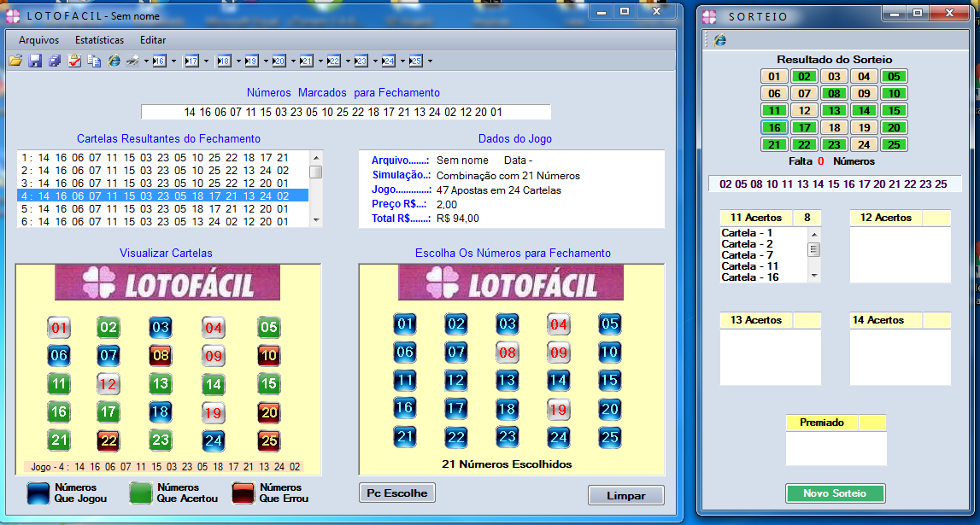Screen dimensions: 980x525
Task: Click the Limpar button
Action: [625, 496]
